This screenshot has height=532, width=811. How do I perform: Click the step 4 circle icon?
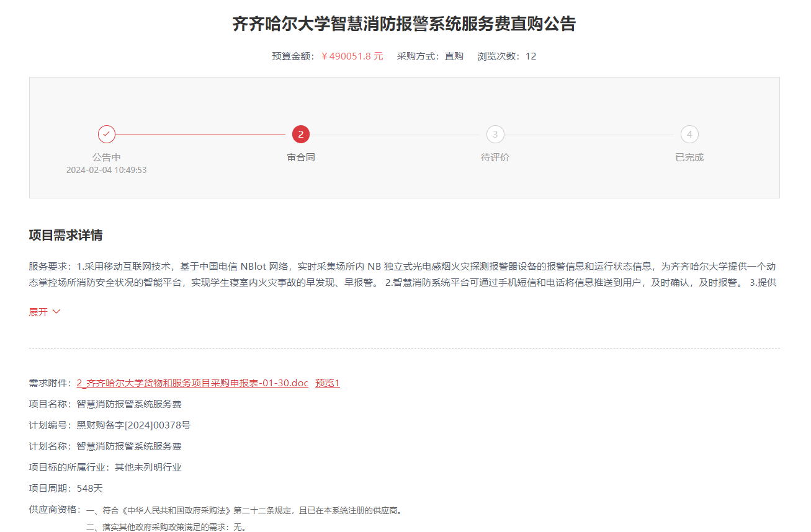point(689,134)
